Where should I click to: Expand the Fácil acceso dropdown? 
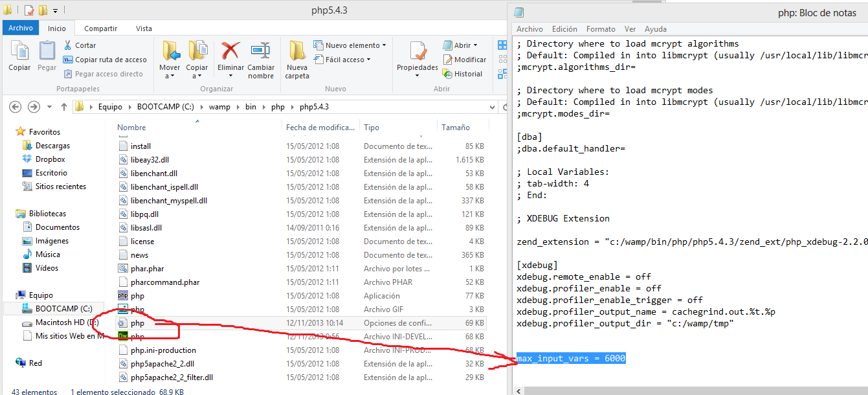342,60
